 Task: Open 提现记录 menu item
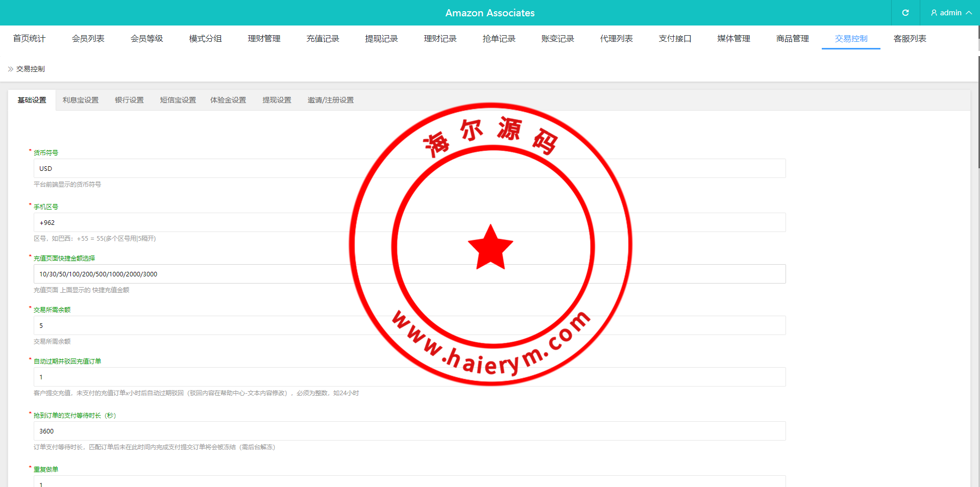coord(381,39)
